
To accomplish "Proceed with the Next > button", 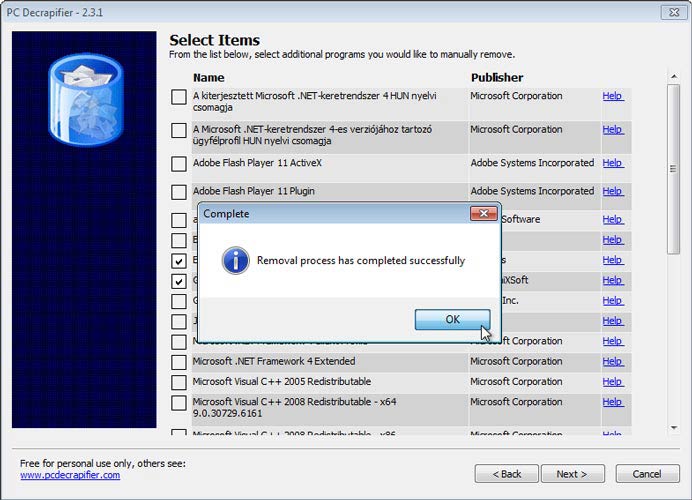I will (572, 474).
